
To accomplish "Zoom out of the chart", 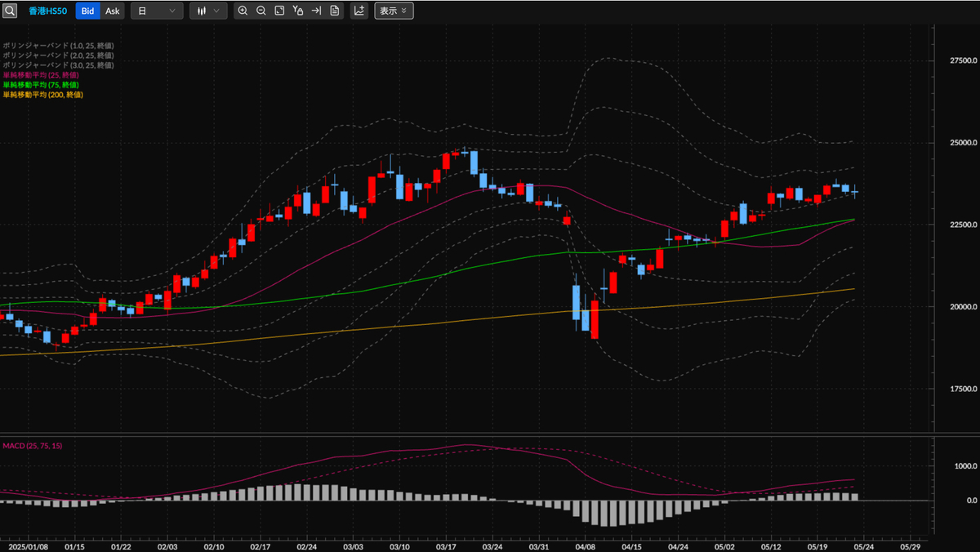I will point(261,11).
